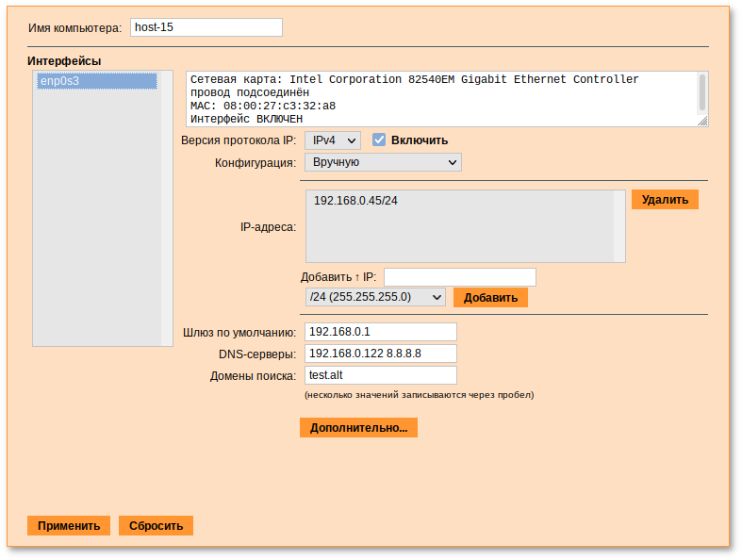Click the Домены поиска field
Viewport: 742px width, 560px height.
pyautogui.click(x=379, y=375)
